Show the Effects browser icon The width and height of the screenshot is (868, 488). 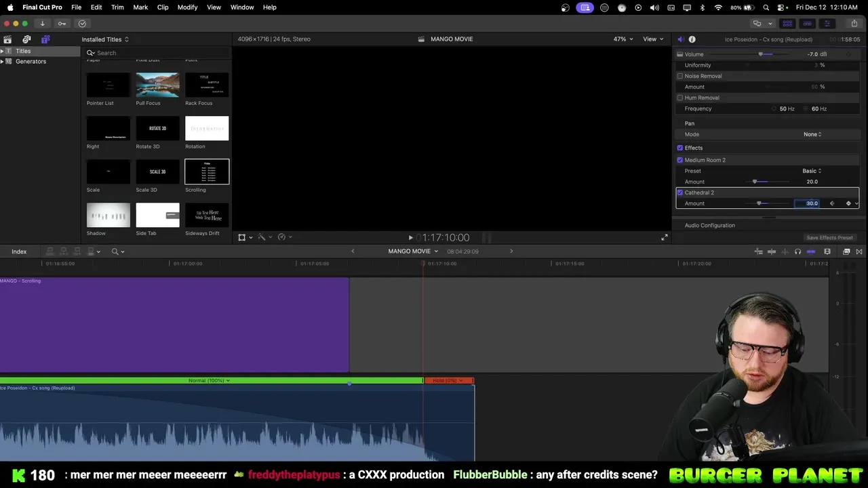(846, 251)
